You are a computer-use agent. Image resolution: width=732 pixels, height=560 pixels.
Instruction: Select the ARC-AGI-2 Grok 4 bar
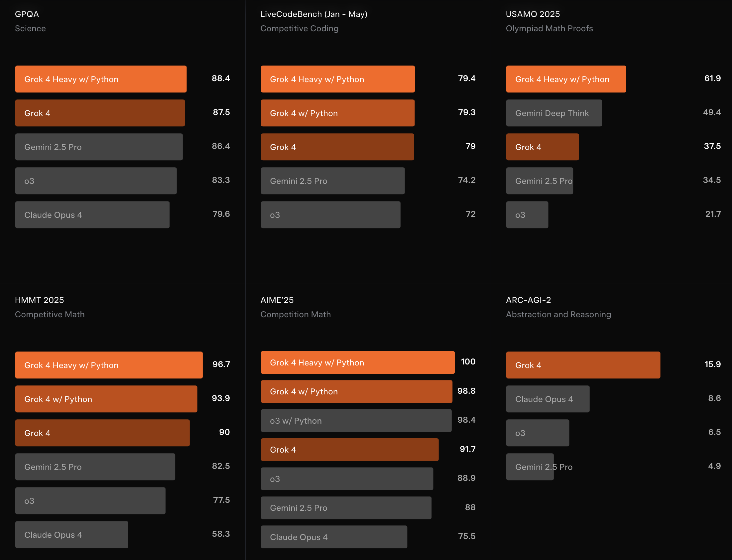click(583, 365)
